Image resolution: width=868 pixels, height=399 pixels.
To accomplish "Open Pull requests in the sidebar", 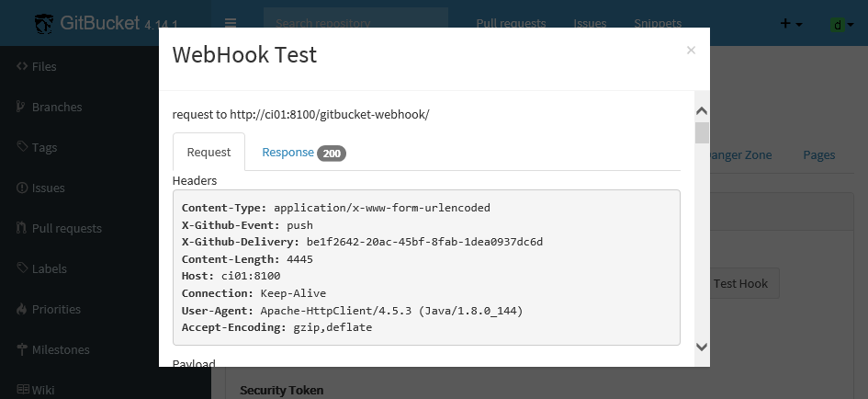I will [x=66, y=228].
